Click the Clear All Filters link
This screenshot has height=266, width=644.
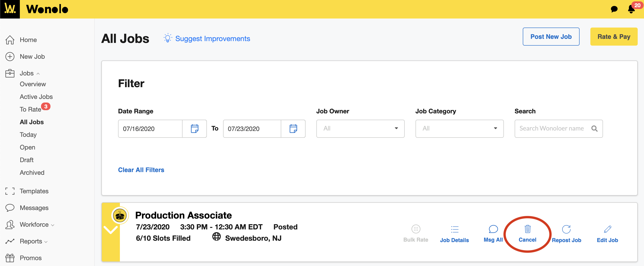(x=141, y=170)
